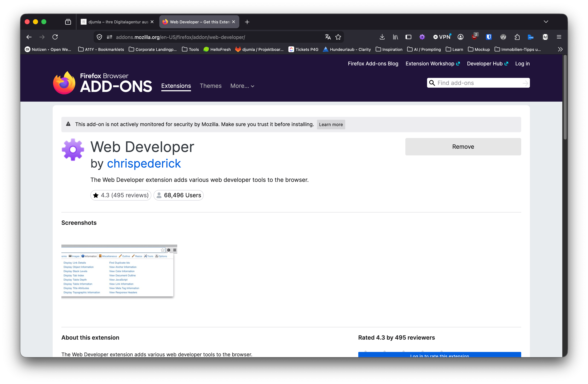
Task: Open the Firefox hamburger menu
Action: [559, 37]
